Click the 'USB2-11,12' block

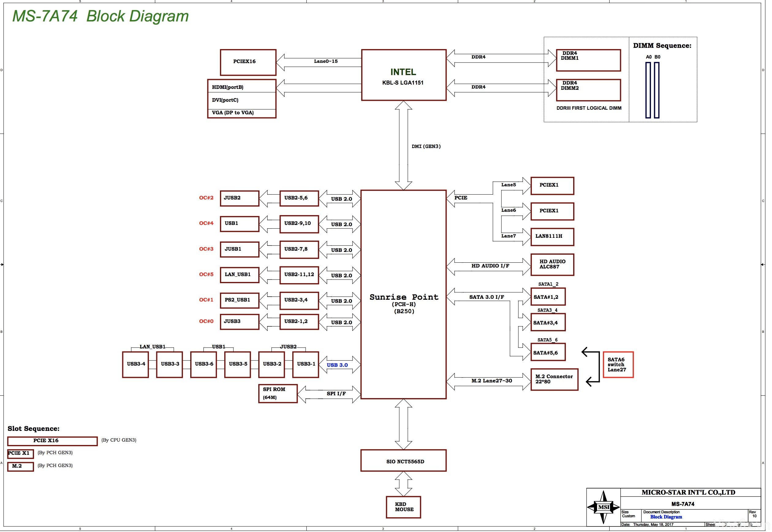coord(299,275)
